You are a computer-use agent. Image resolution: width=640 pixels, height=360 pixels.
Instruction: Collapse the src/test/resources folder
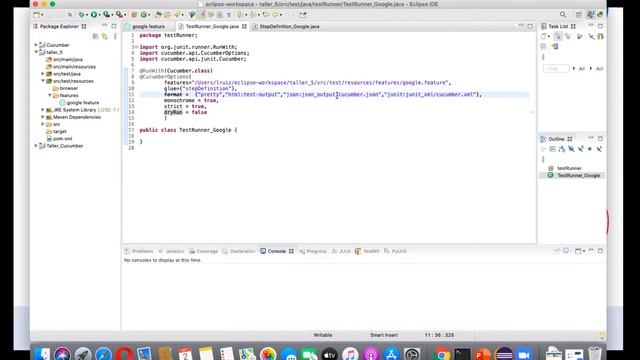43,81
